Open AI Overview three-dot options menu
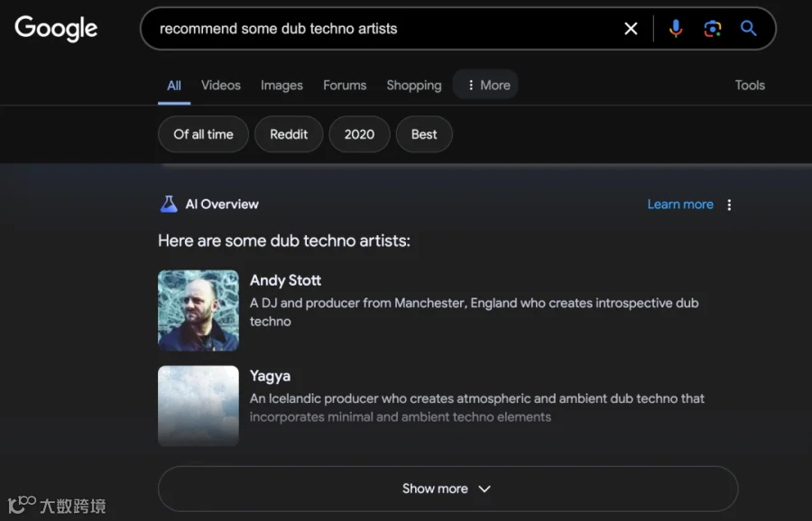The height and width of the screenshot is (521, 812). [729, 205]
